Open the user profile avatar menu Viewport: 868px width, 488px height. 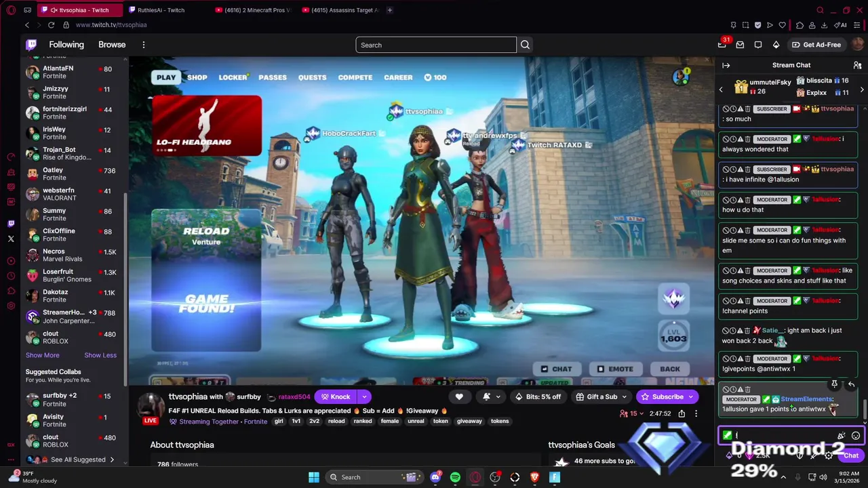tap(857, 45)
